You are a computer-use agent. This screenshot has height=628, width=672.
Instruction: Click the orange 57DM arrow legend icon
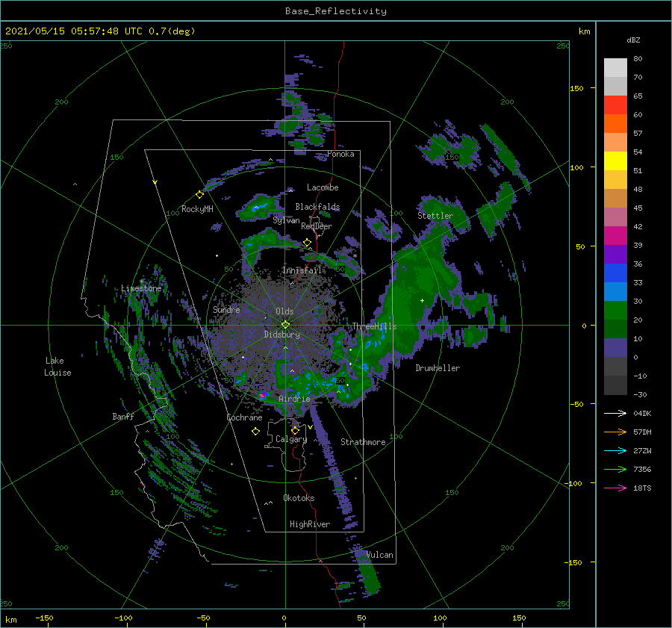pos(615,432)
